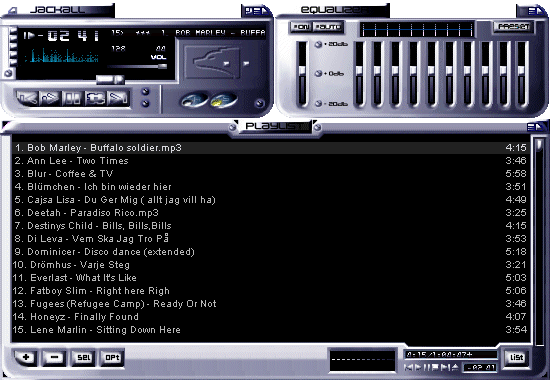
Task: Click the play button in main player
Action: [x=49, y=98]
